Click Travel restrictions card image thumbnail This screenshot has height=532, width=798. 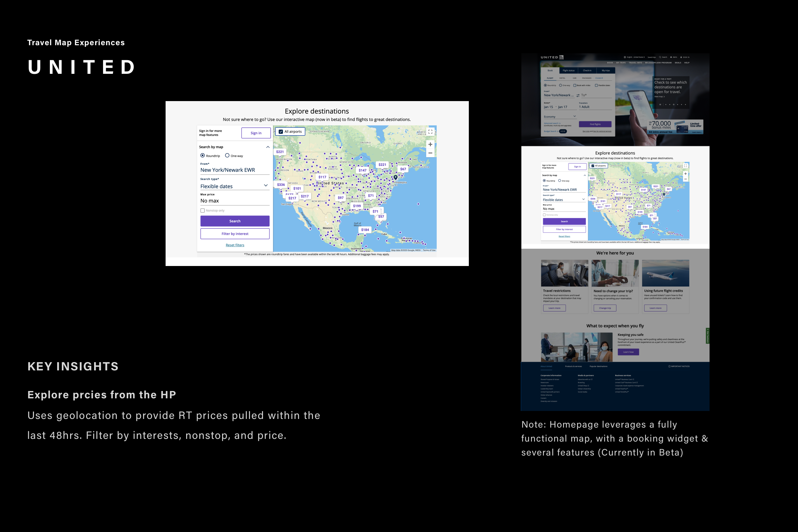tap(565, 273)
